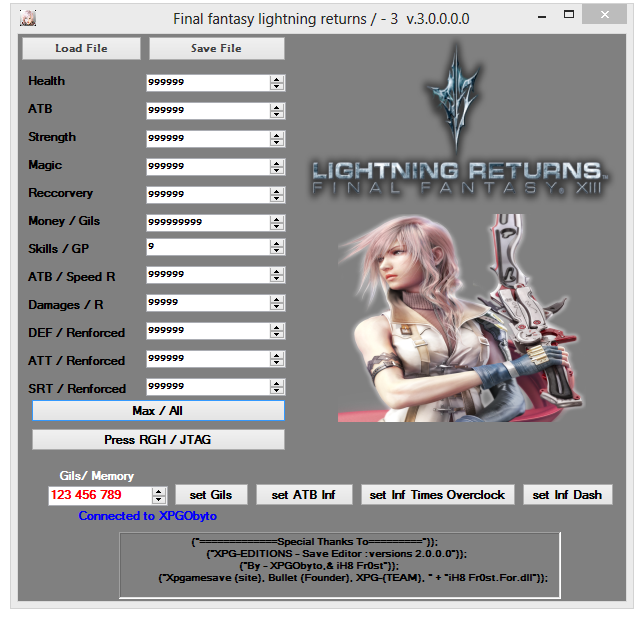Image resolution: width=643 pixels, height=621 pixels.
Task: Select the Money / Gils input field
Action: [x=207, y=222]
